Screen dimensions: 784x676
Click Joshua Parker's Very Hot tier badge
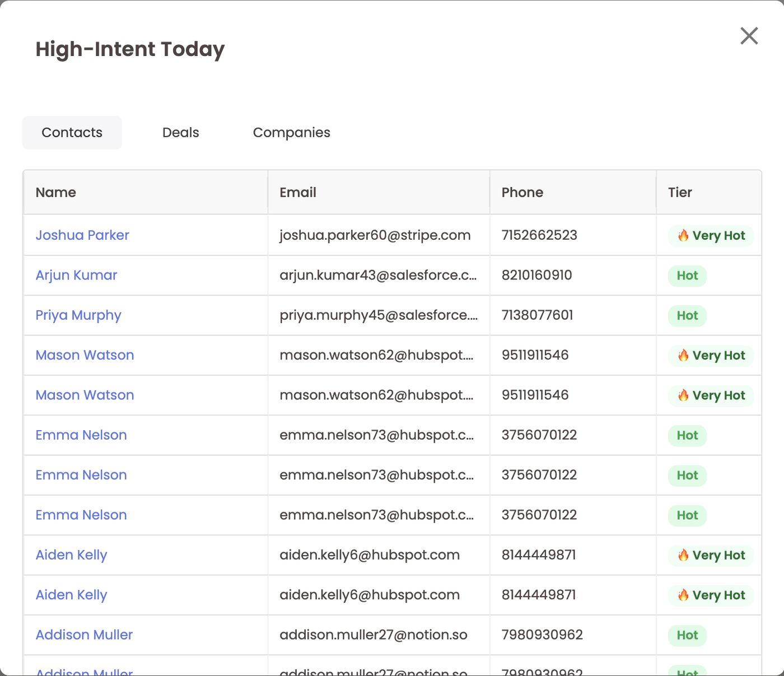[x=711, y=236]
